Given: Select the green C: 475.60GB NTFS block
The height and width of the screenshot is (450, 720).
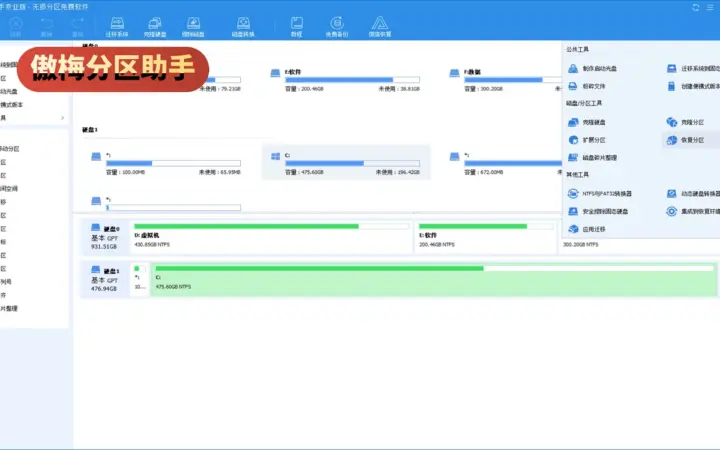Looking at the screenshot, I should [434, 279].
